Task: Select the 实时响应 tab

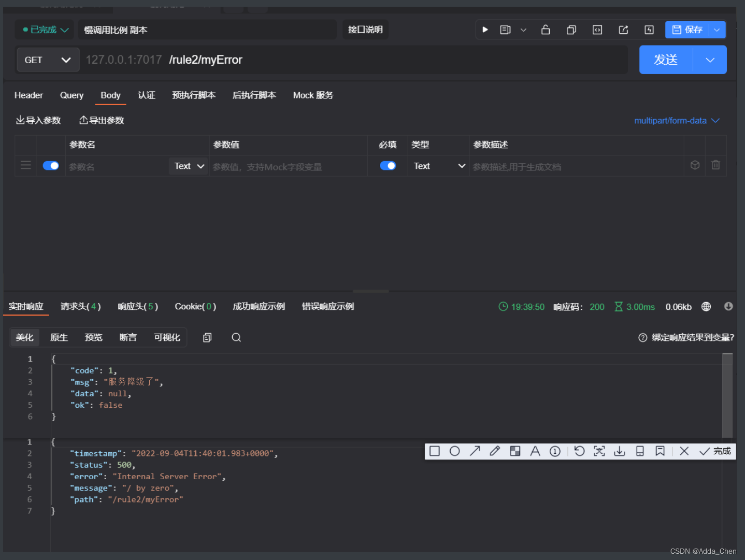Action: [26, 306]
